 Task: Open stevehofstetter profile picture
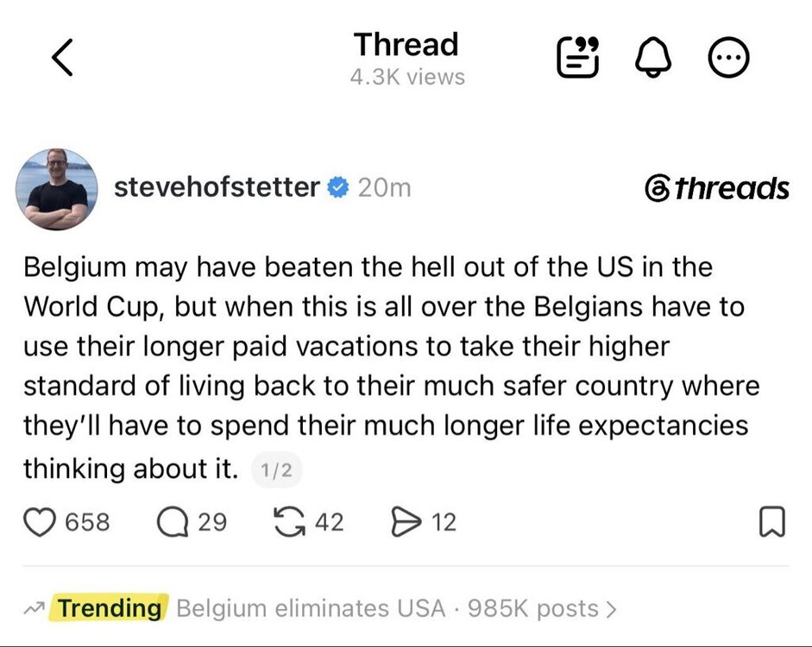pyautogui.click(x=57, y=189)
